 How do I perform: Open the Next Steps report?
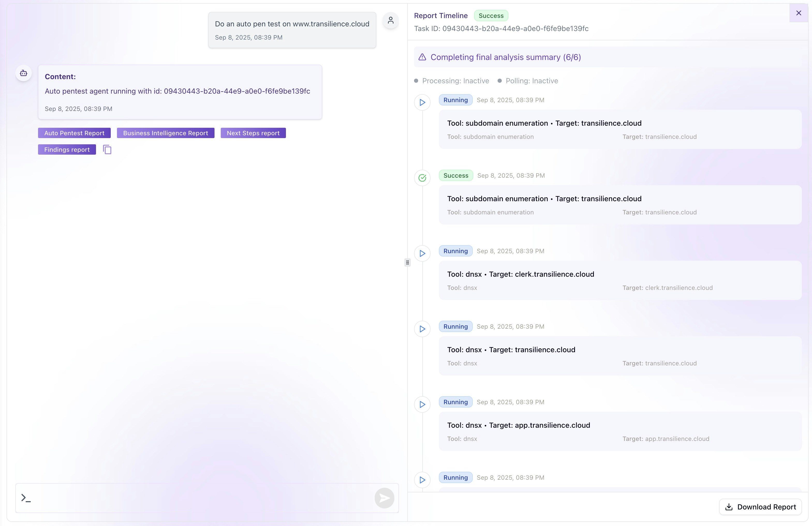[253, 133]
